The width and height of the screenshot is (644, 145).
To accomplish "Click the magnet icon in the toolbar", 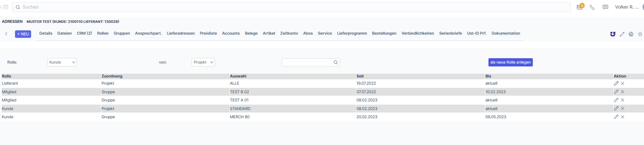I will [613, 34].
